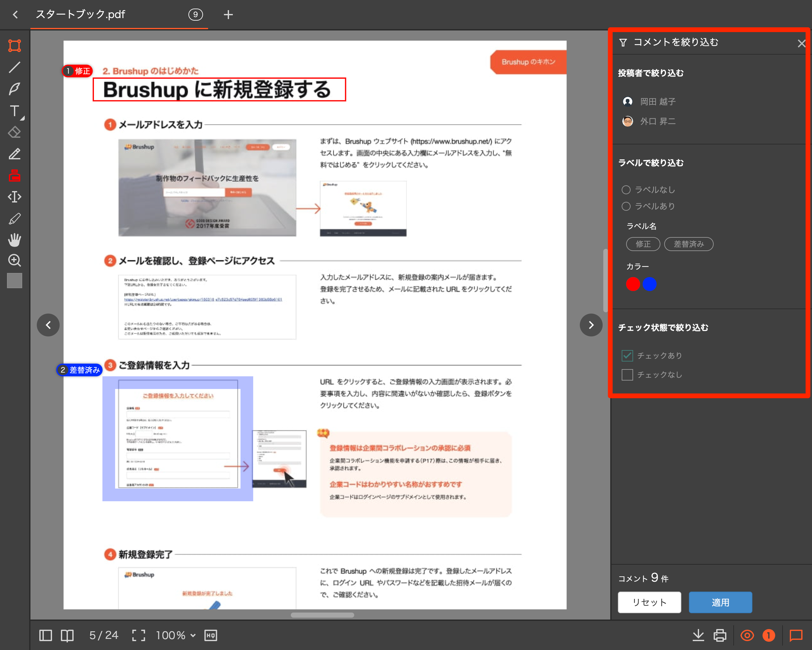Image resolution: width=812 pixels, height=650 pixels.
Task: Filter by poster 岡田 越子
Action: 650,101
